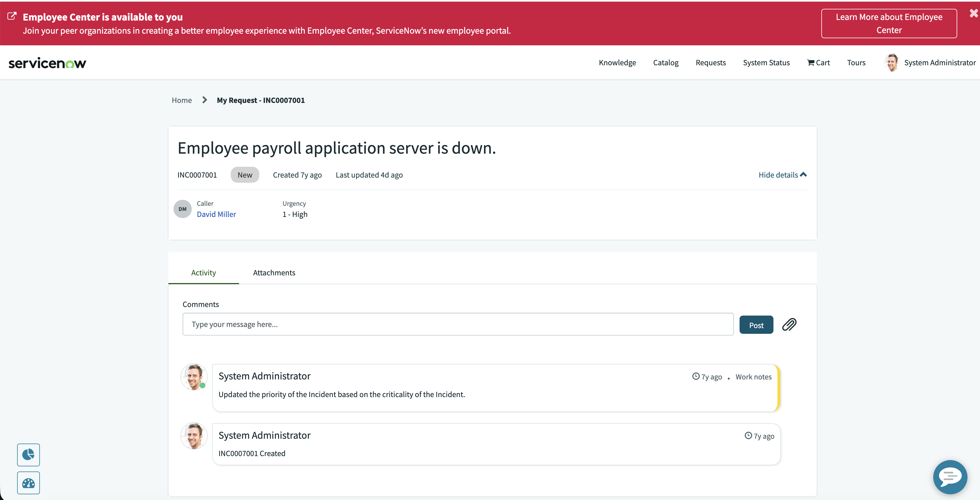Image resolution: width=980 pixels, height=500 pixels.
Task: Click the paperclip attachment icon
Action: pyautogui.click(x=789, y=324)
